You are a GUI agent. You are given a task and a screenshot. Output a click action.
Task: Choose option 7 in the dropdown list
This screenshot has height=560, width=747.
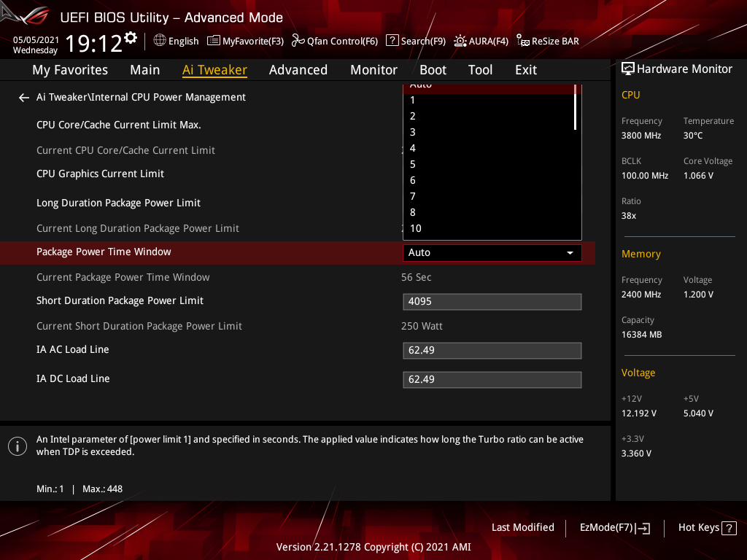[489, 197]
